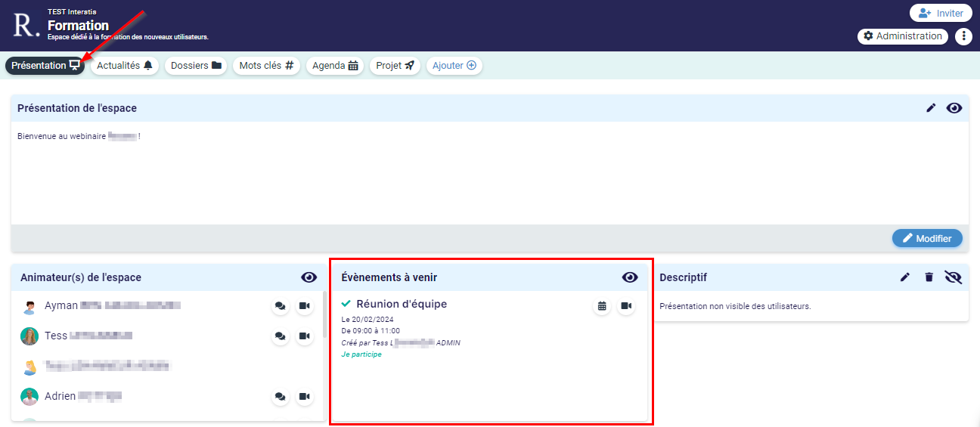Toggle visibility of Présentation de l'espace
This screenshot has width=980, height=427.
click(x=954, y=108)
